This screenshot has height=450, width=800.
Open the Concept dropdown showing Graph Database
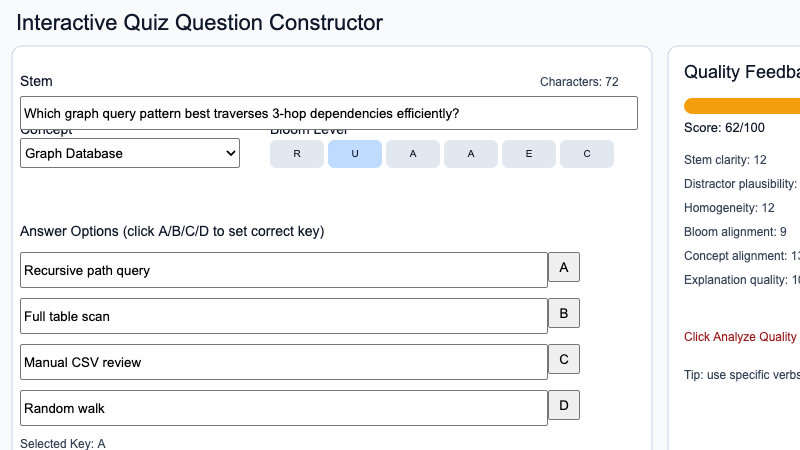[x=130, y=153]
